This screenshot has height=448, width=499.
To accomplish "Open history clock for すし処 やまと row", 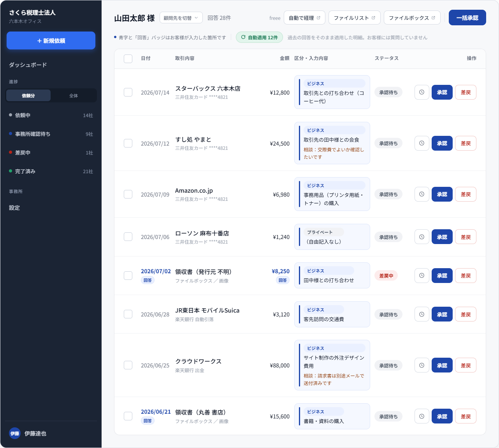I will 422,143.
